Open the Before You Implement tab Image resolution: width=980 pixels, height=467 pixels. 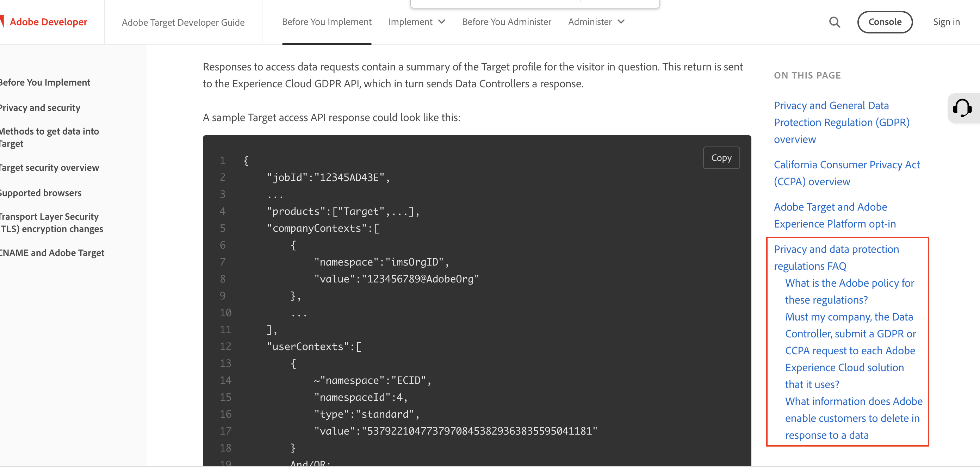[327, 22]
